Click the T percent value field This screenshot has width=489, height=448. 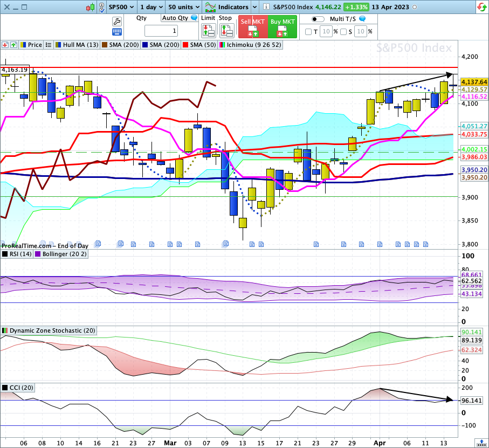(326, 31)
